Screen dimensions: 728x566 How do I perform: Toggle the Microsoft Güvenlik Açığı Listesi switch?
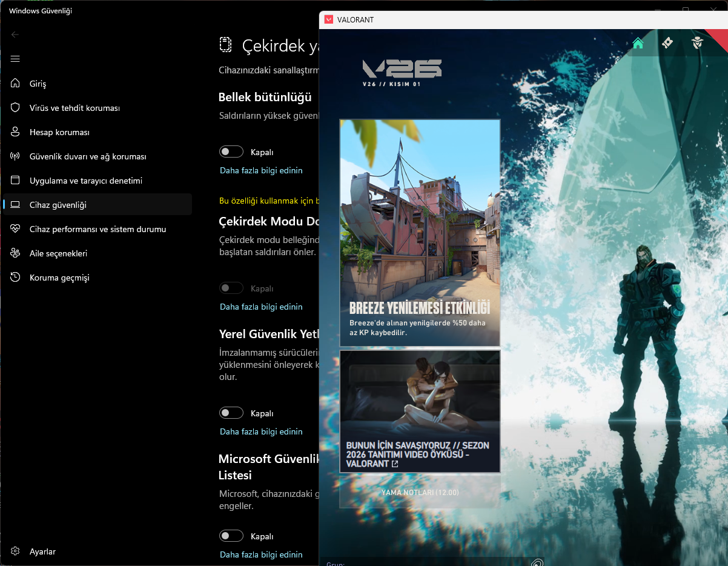[x=231, y=536]
